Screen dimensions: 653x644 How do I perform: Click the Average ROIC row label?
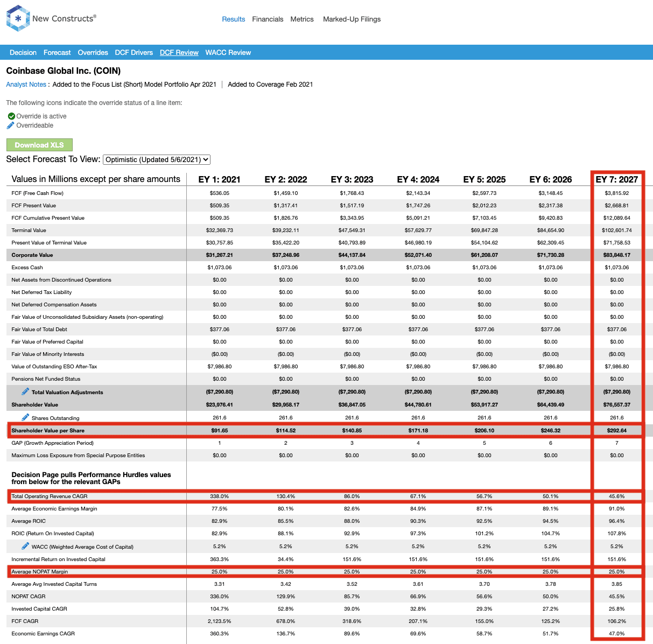[x=29, y=521]
